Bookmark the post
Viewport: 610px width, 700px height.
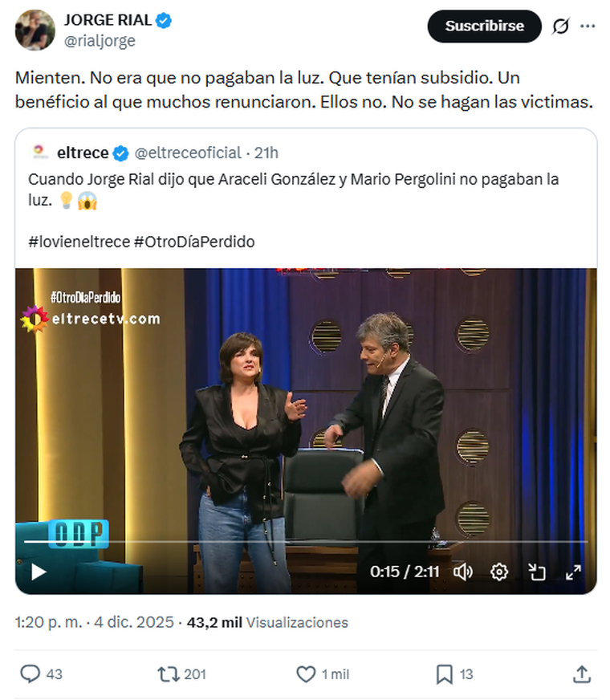tap(444, 675)
